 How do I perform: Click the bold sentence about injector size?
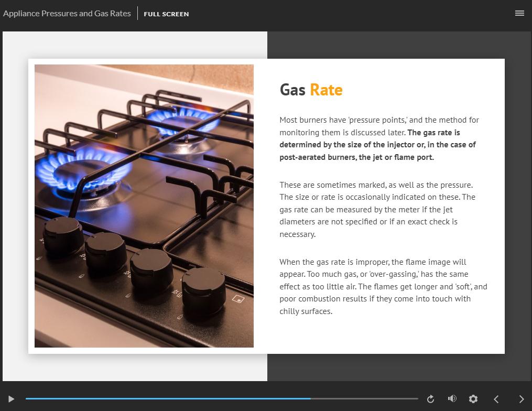pyautogui.click(x=377, y=145)
